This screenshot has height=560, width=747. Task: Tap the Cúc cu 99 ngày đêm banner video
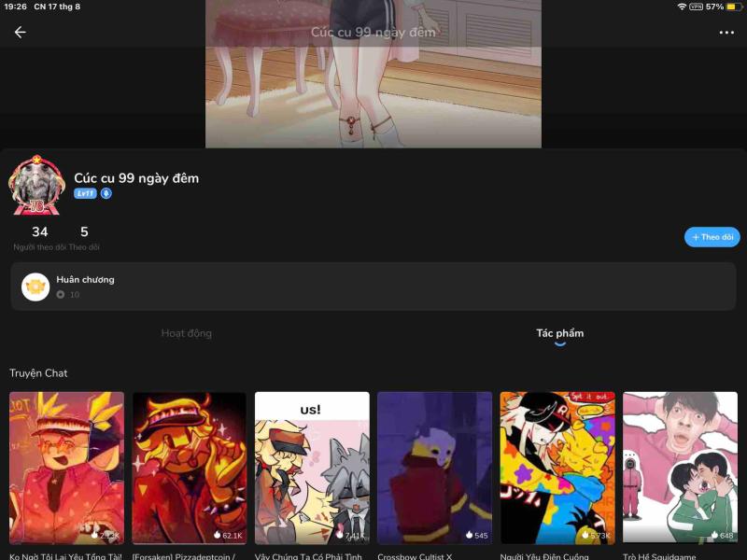373,75
